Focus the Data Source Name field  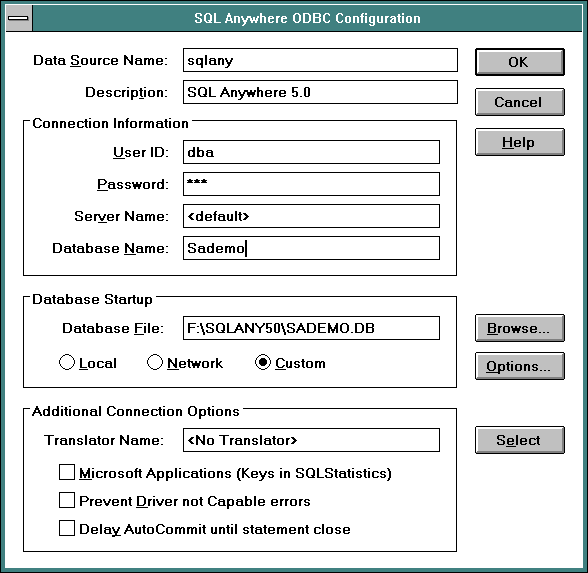pos(320,60)
